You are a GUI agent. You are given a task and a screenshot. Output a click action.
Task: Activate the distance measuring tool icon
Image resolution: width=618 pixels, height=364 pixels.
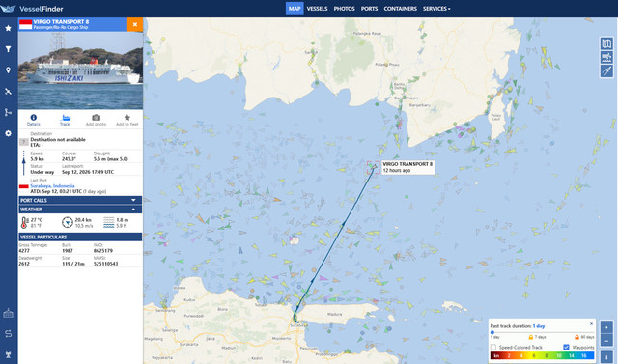(606, 71)
